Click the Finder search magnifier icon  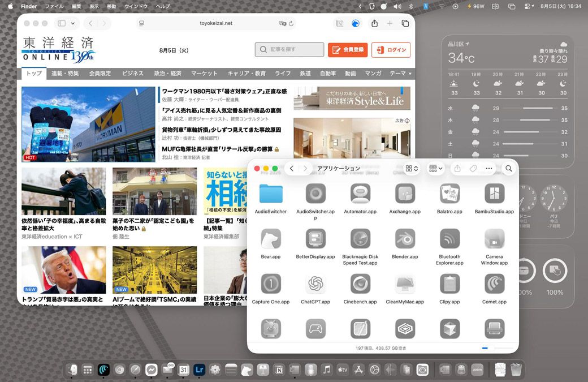508,169
